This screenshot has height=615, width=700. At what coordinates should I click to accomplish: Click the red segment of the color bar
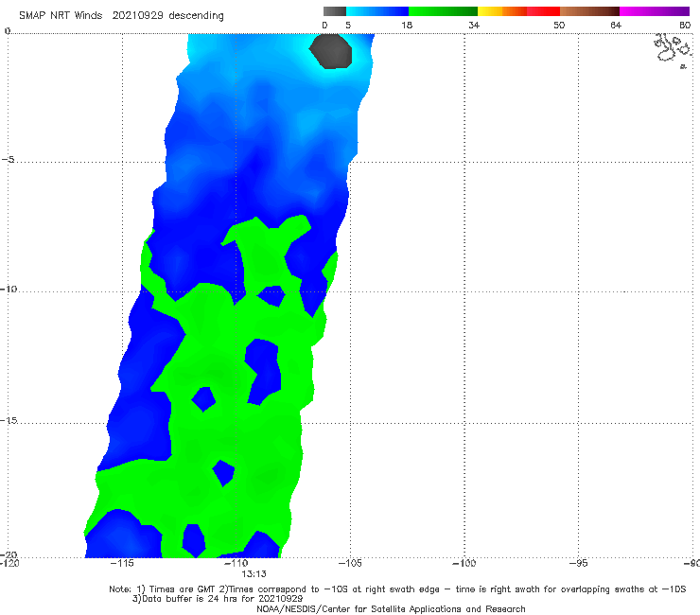pos(543,11)
